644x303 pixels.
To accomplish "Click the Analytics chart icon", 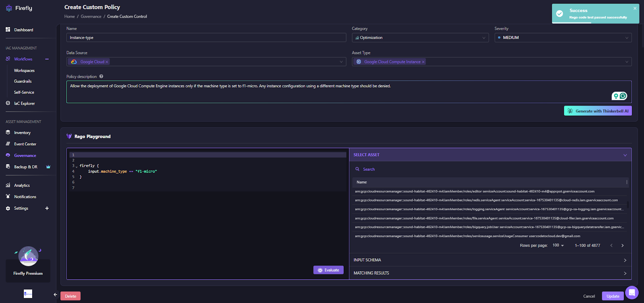I will [x=8, y=185].
